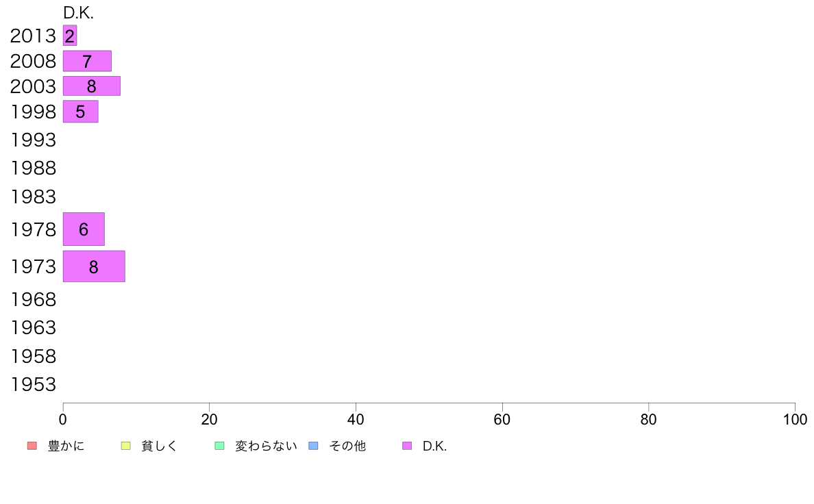Screen dimensions: 814x504
Task: Click the その他 legend text
Action: [347, 446]
